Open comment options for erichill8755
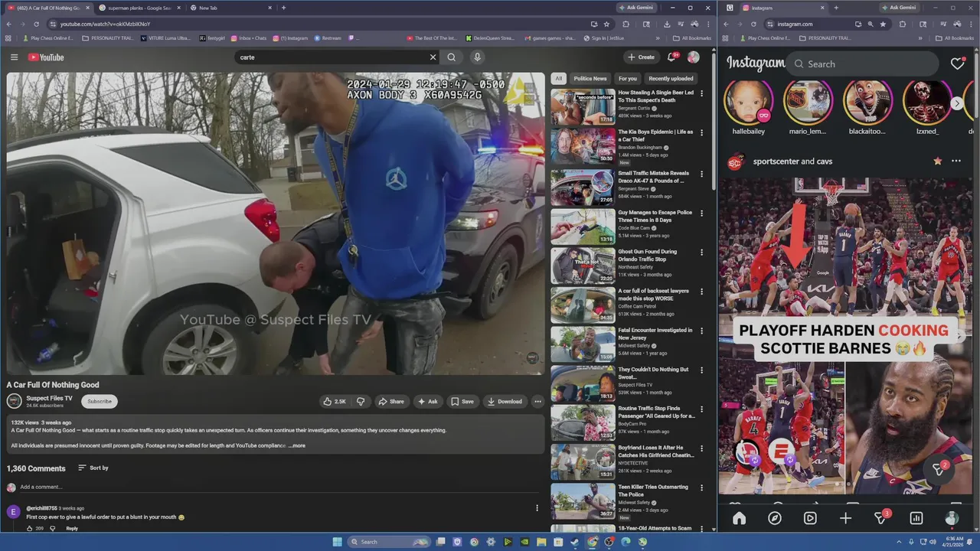Viewport: 980px width, 551px height. (x=537, y=508)
